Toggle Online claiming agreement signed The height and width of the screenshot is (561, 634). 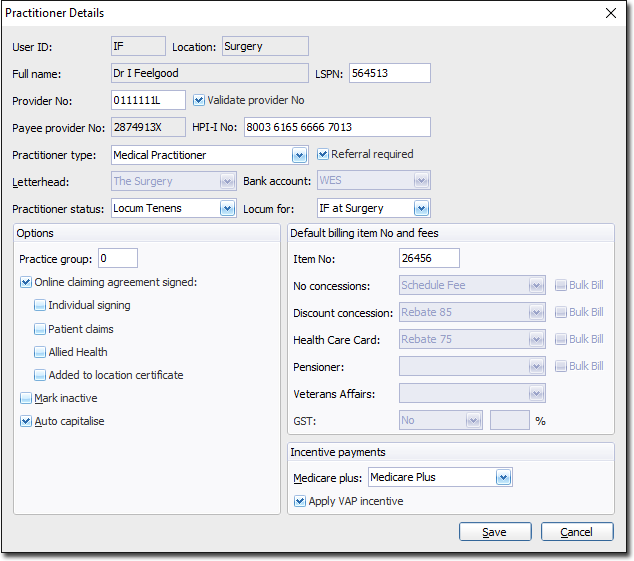coord(25,282)
